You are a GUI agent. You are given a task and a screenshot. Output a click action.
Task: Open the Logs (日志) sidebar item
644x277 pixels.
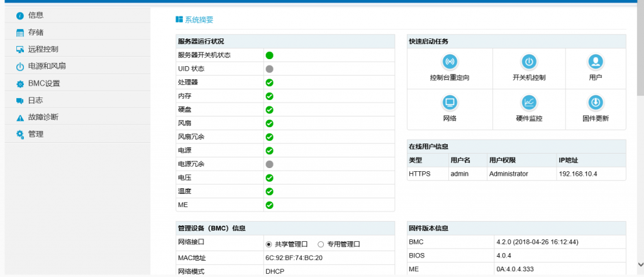(x=36, y=100)
